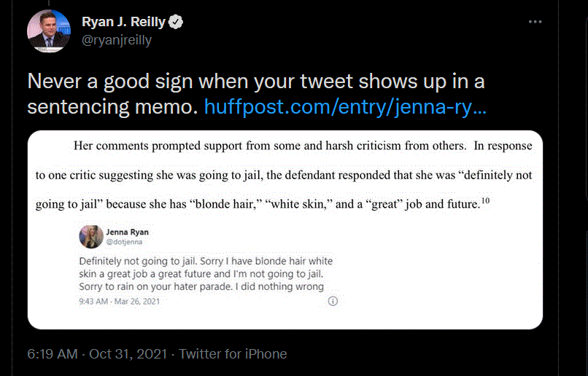Click Ryan J. Reilly's profile avatar
Image resolution: width=588 pixels, height=376 pixels.
click(48, 31)
